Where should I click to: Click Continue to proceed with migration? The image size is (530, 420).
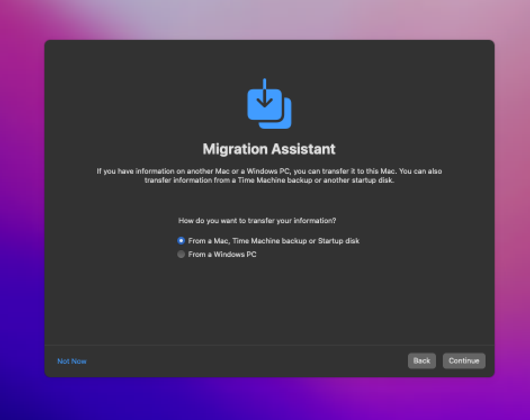pos(464,360)
